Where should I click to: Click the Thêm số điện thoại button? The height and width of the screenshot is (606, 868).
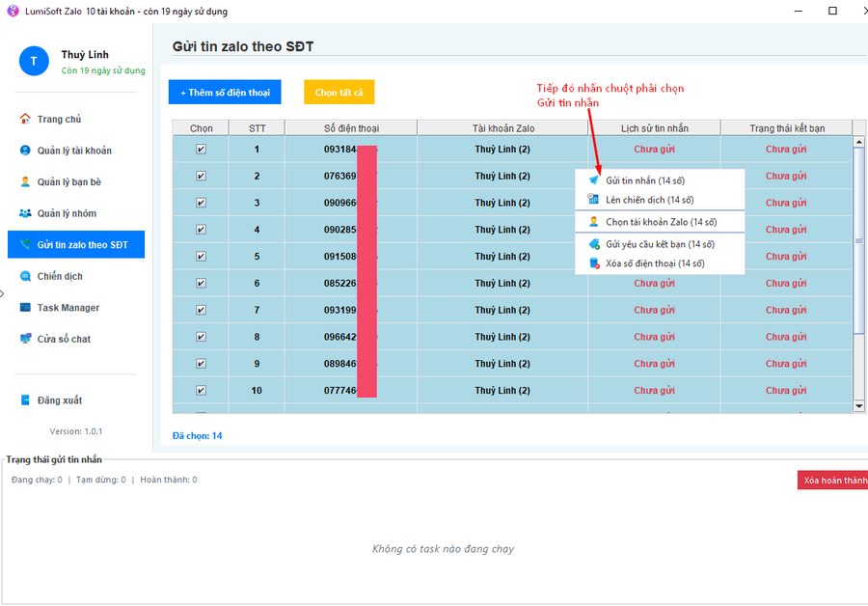[x=225, y=93]
